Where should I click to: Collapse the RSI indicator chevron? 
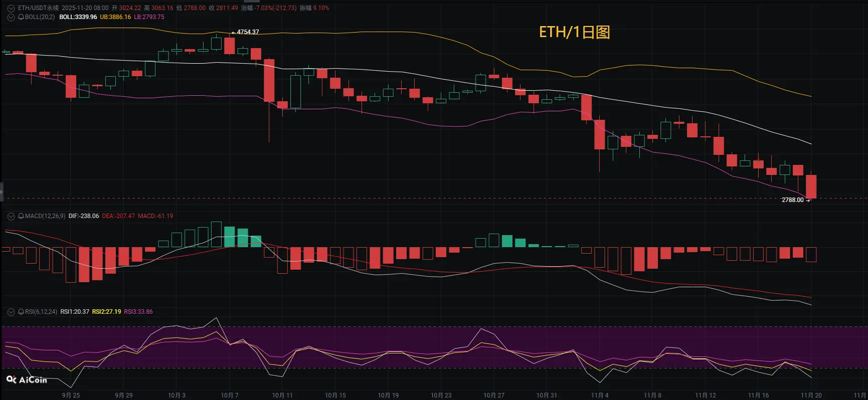coord(11,312)
